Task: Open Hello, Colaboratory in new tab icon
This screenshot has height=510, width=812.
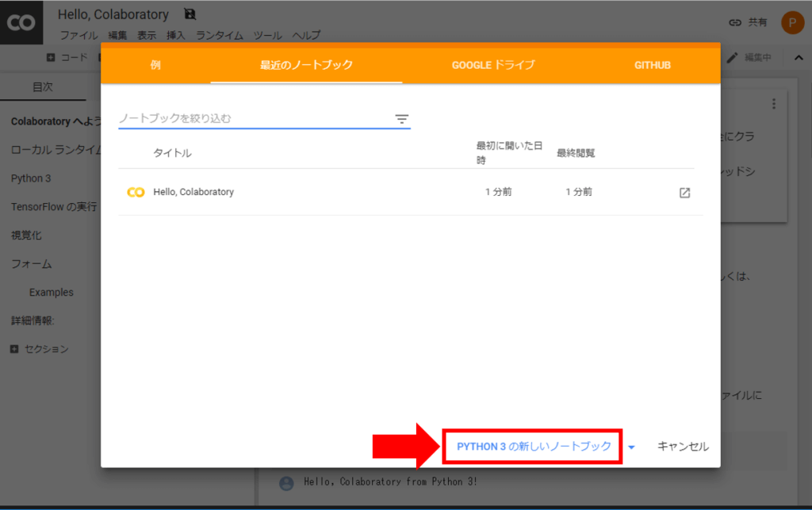Action: (x=684, y=193)
